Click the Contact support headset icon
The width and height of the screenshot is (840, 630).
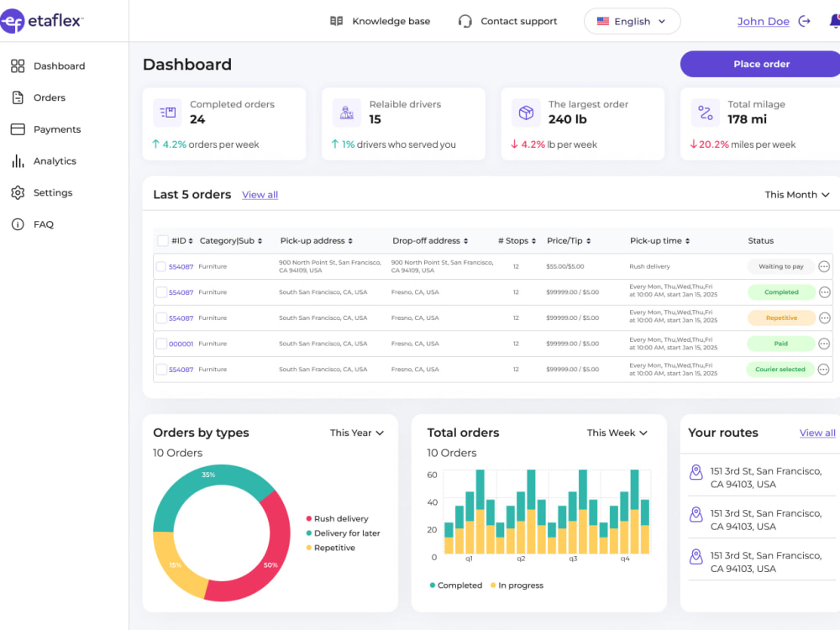pyautogui.click(x=465, y=21)
